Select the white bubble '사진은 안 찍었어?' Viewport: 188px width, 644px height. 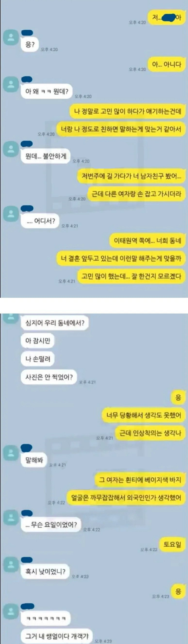pos(49,377)
